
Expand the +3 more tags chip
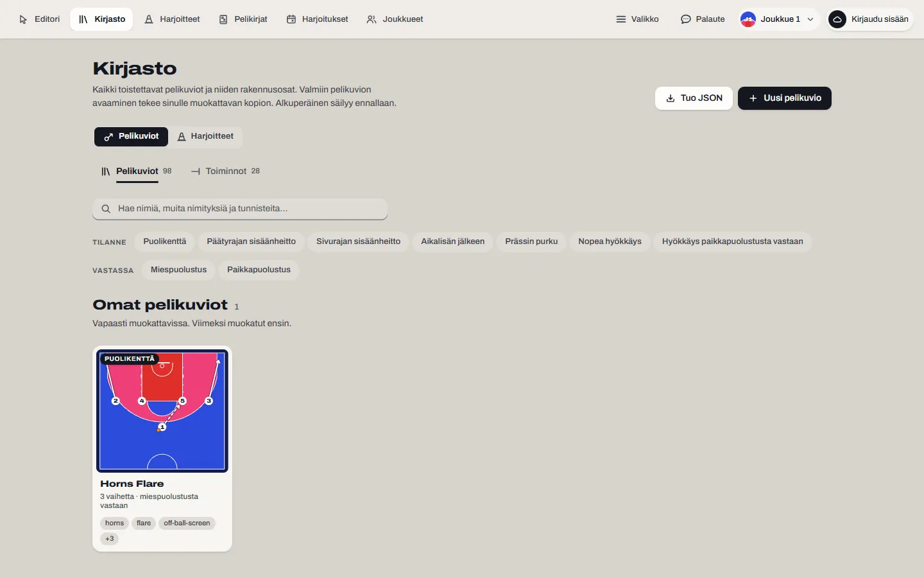coord(109,539)
